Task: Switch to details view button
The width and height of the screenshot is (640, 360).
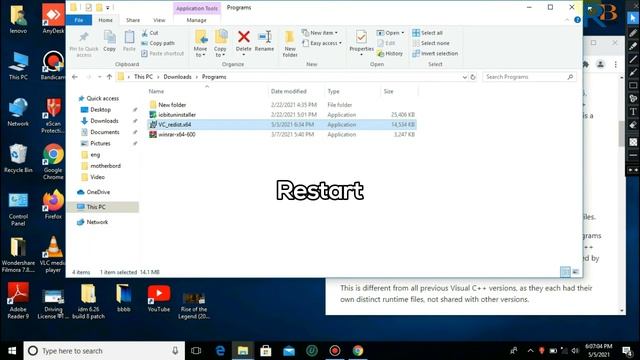Action: (x=565, y=272)
